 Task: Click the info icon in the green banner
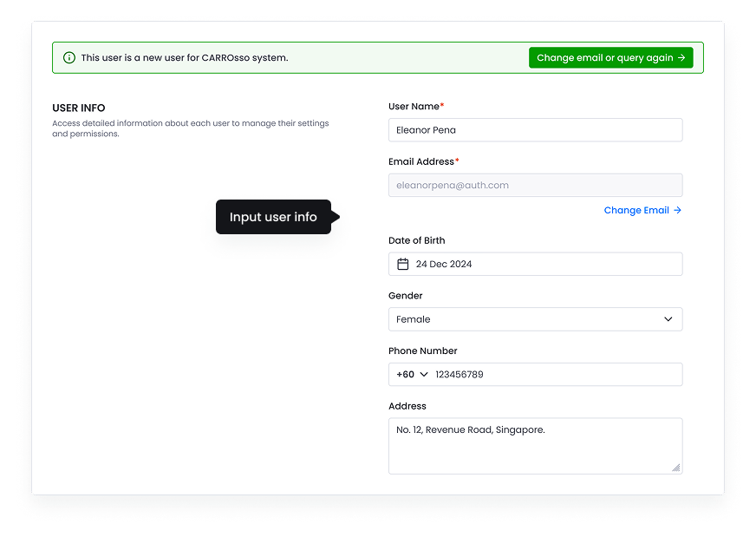(x=69, y=58)
